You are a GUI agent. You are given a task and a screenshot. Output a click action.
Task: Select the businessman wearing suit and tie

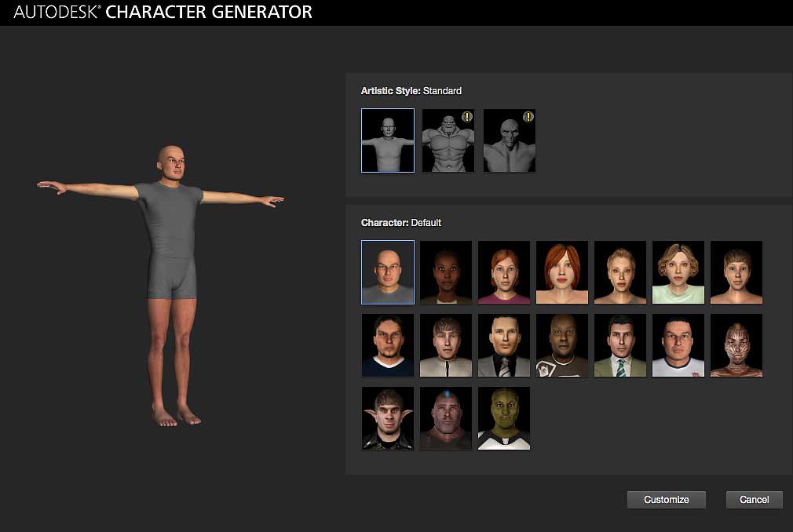[503, 345]
